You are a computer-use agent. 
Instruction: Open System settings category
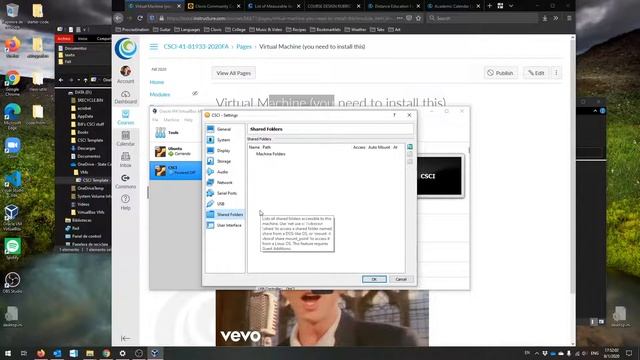(223, 140)
